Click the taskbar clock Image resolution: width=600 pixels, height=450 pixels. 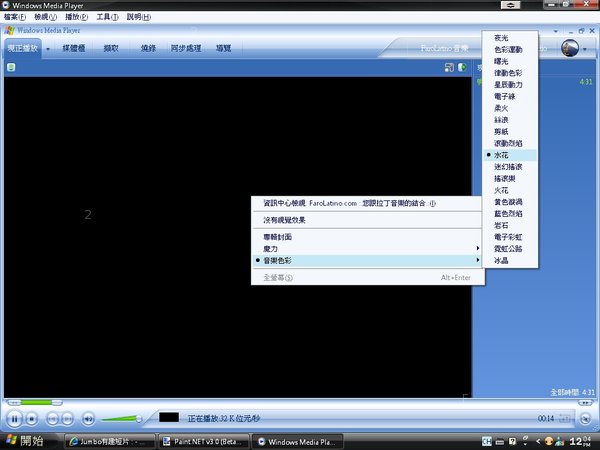[x=580, y=442]
